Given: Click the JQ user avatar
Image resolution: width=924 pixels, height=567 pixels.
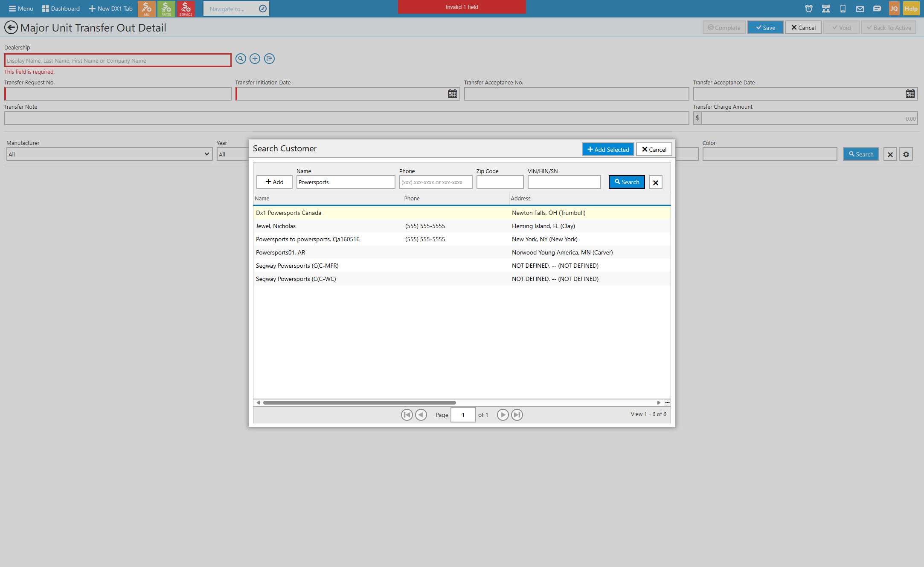Looking at the screenshot, I should (x=894, y=9).
